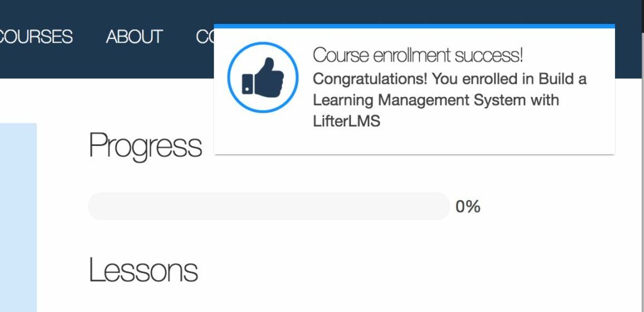Click the empty course progress bar
This screenshot has width=644, height=312.
[x=269, y=206]
